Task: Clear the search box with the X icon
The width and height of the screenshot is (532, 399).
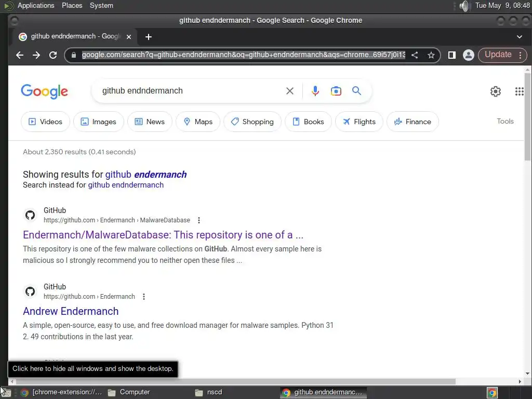Action: point(290,91)
